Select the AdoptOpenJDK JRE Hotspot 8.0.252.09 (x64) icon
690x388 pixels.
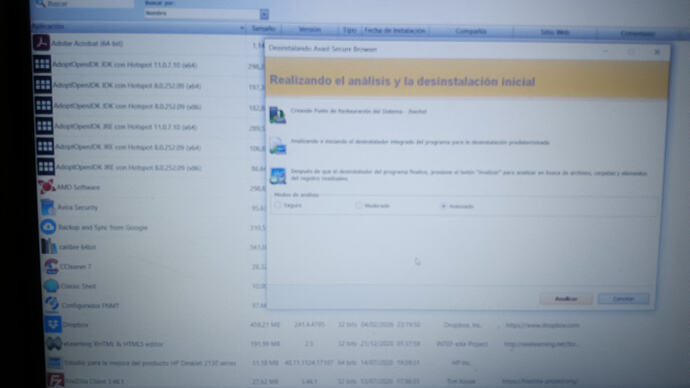click(45, 146)
